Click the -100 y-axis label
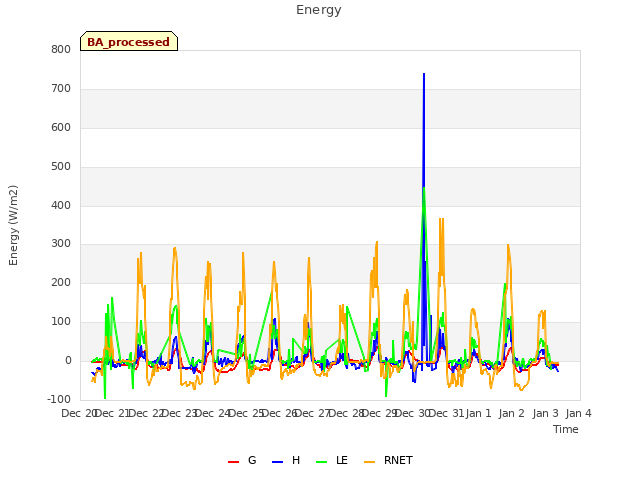This screenshot has height=480, width=640. coord(59,400)
